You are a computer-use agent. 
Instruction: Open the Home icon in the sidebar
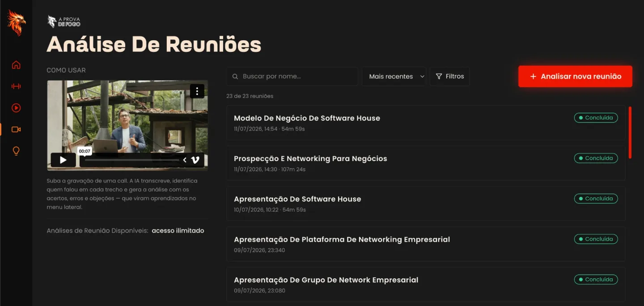pos(16,65)
